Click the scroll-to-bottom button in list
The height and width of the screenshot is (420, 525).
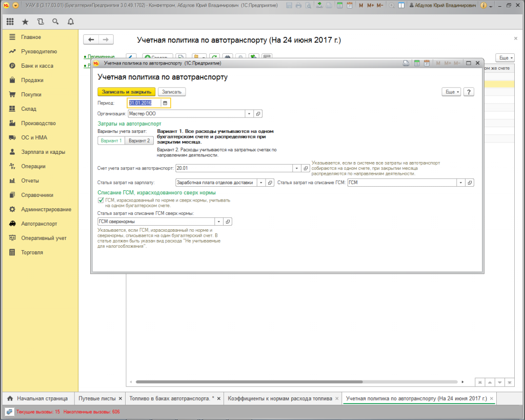(509, 382)
